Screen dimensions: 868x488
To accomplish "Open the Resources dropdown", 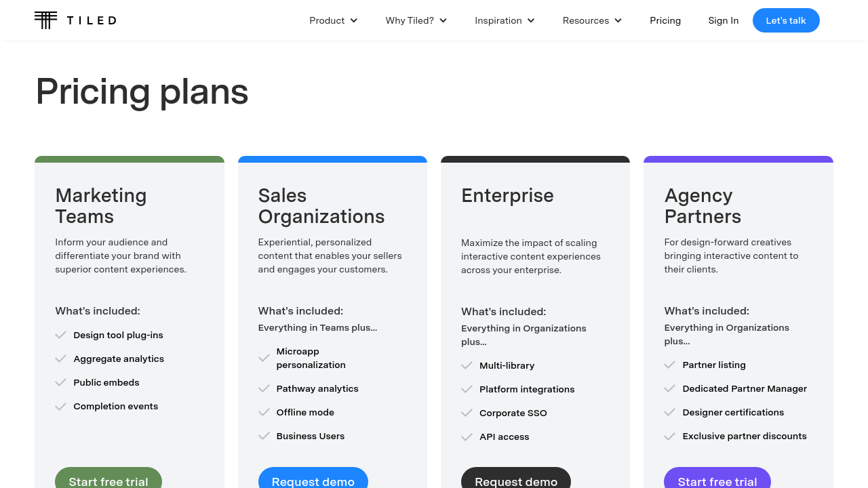I will [592, 20].
